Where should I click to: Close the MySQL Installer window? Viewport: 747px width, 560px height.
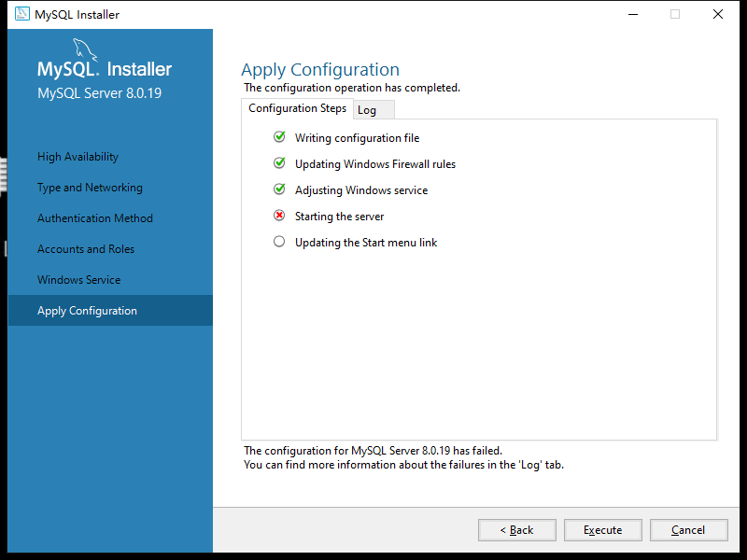click(x=718, y=14)
